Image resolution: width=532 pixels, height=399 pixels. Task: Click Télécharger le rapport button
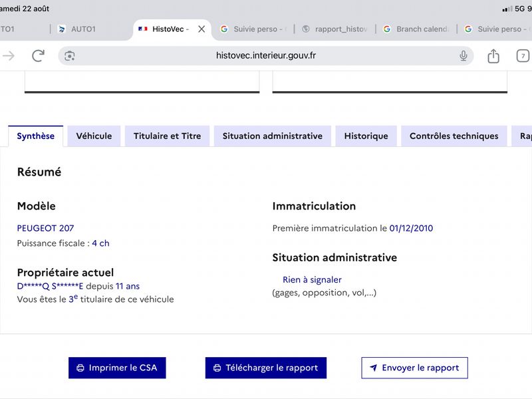pyautogui.click(x=265, y=368)
